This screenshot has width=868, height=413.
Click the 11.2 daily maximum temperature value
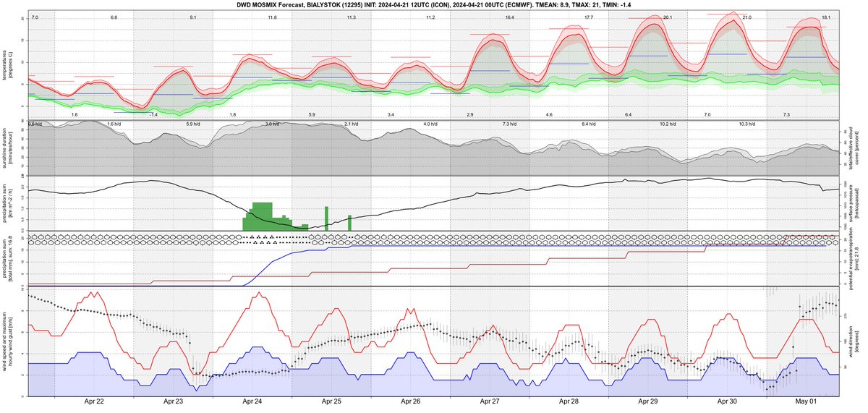pos(430,17)
